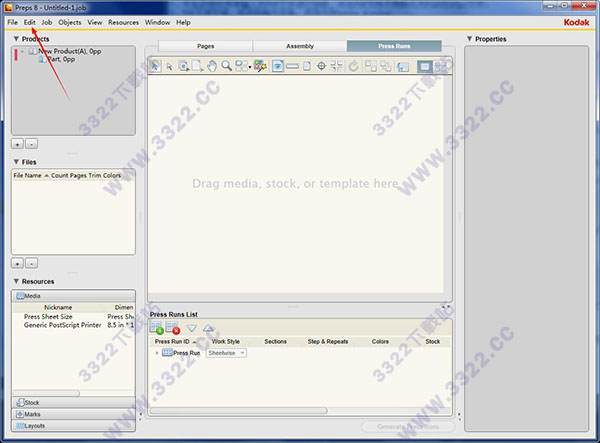The height and width of the screenshot is (443, 600).
Task: Click the Press Runs List horizontal scrollbar
Action: tap(239, 410)
